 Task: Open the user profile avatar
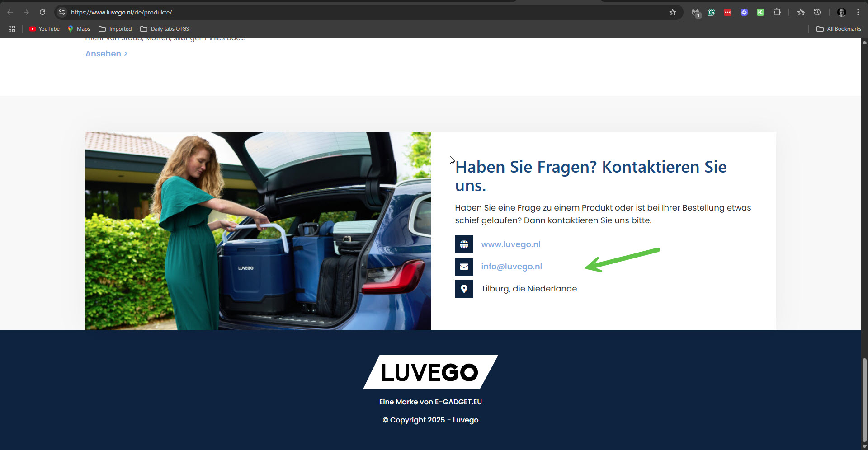842,12
